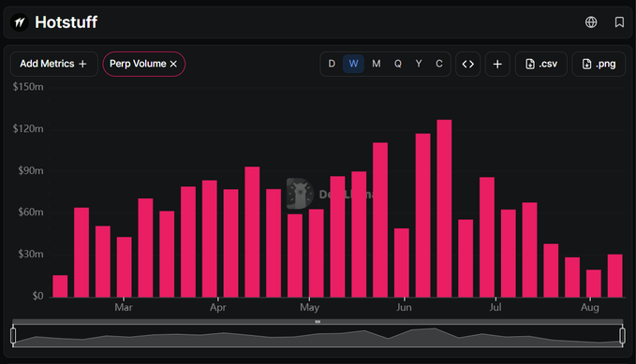Screen dimensions: 636x364
Task: Click the plus icon beside .csv
Action: [497, 64]
